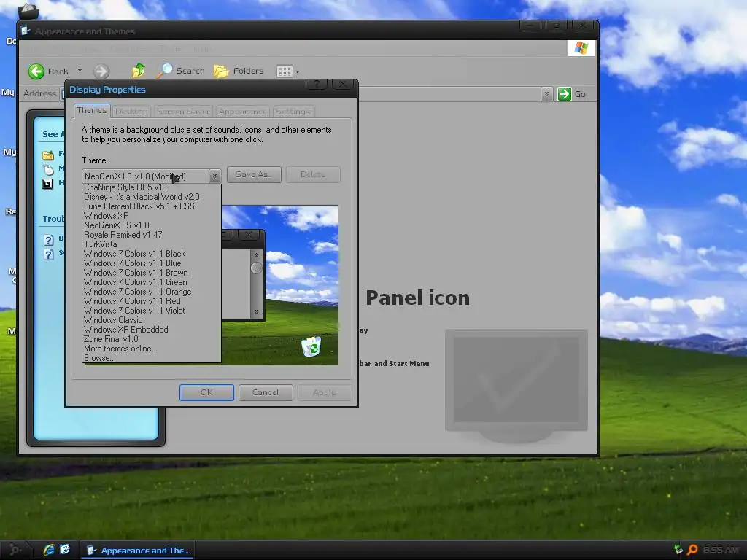This screenshot has height=560, width=747.
Task: Click the Up folder icon in toolbar
Action: (x=138, y=71)
